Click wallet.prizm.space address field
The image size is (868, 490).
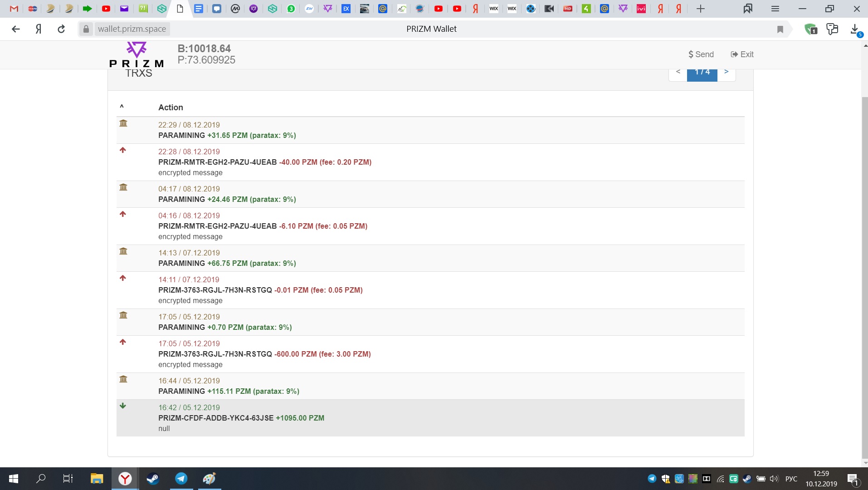(132, 29)
